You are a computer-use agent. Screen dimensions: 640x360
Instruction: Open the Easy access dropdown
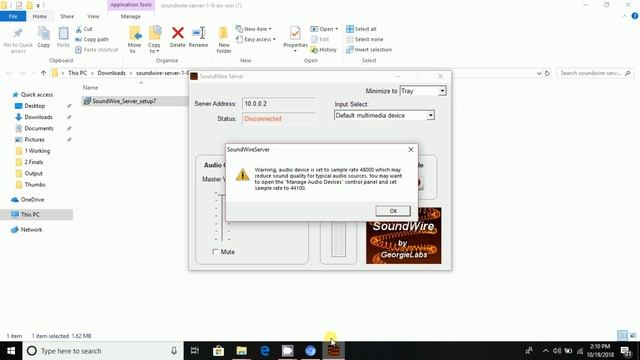[x=256, y=39]
